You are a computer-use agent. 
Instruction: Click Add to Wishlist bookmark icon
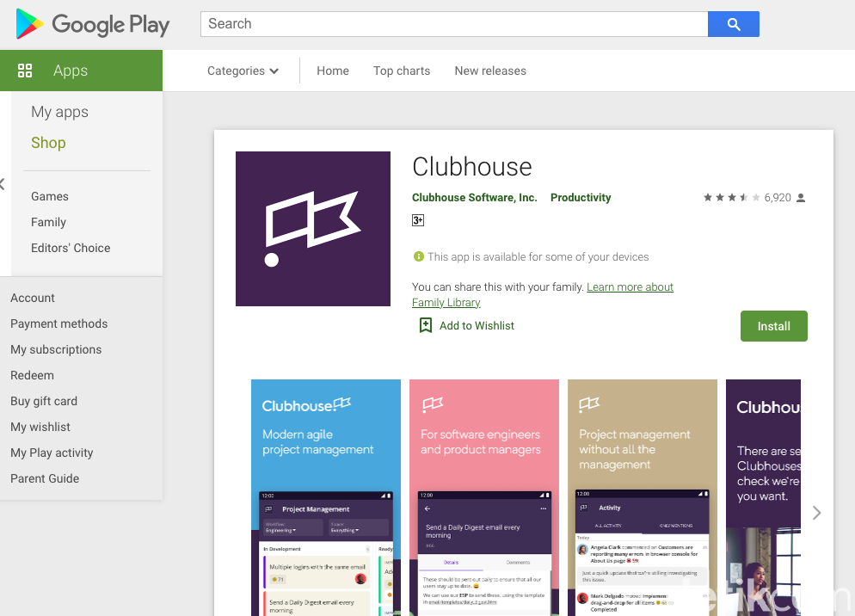pos(425,326)
